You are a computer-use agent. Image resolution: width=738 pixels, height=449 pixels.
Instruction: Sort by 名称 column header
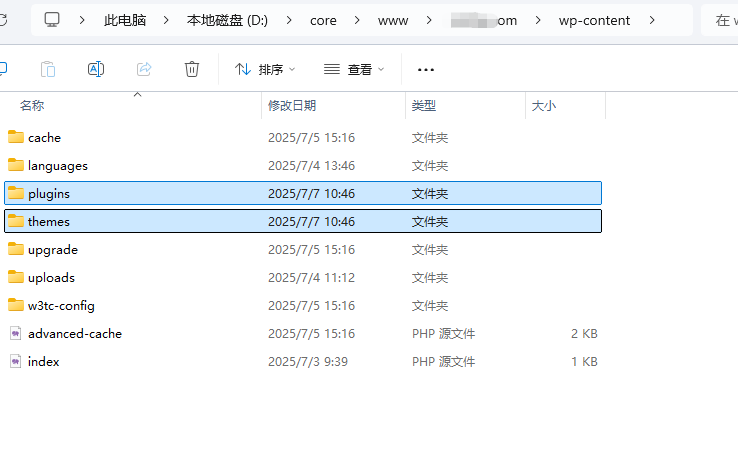pos(32,105)
